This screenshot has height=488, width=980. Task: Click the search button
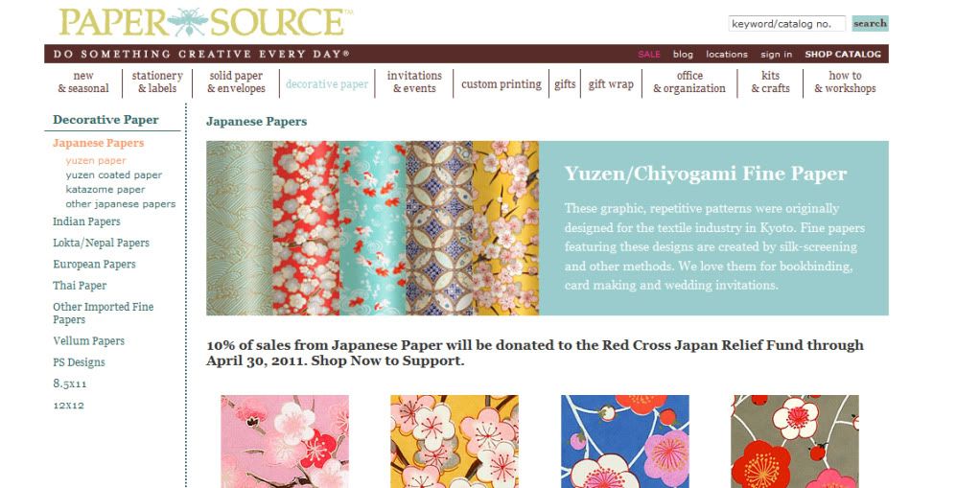click(x=870, y=24)
